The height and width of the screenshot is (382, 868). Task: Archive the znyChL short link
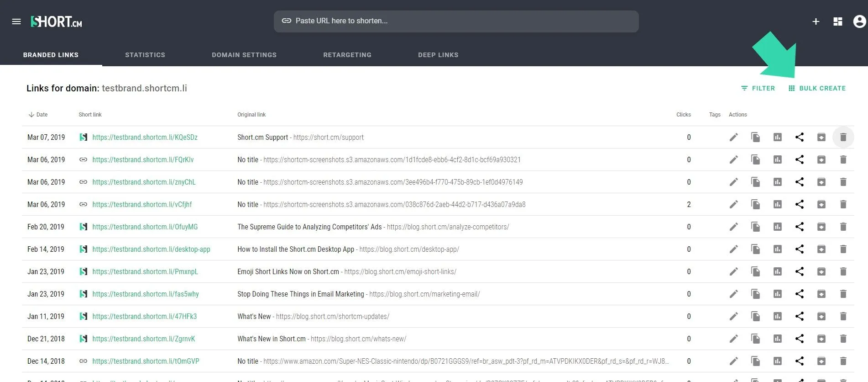(821, 182)
